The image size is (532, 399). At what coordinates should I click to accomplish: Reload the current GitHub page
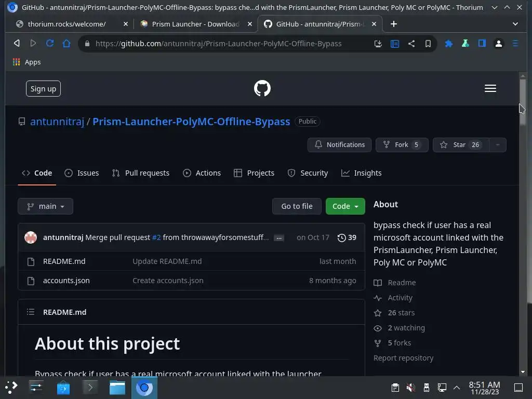point(50,43)
